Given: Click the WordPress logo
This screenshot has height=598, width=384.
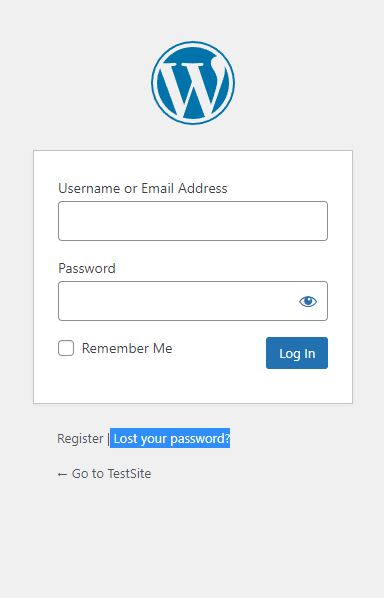Looking at the screenshot, I should [193, 83].
